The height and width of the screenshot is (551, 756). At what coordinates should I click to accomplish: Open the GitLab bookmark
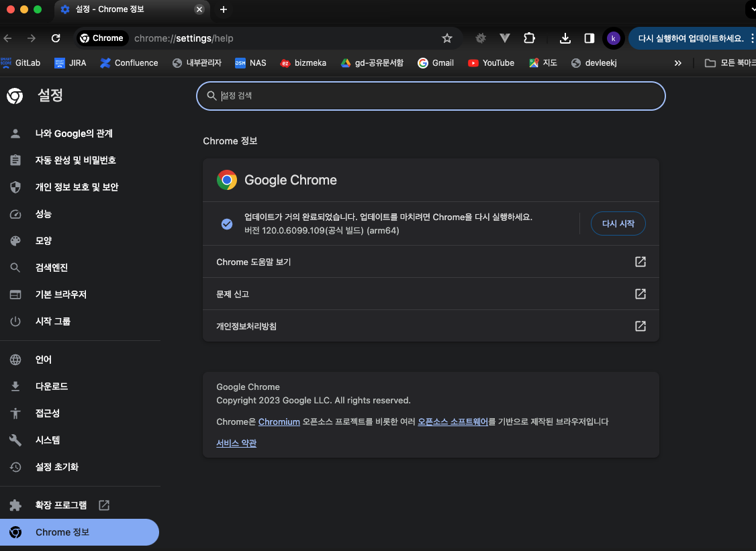coord(21,62)
